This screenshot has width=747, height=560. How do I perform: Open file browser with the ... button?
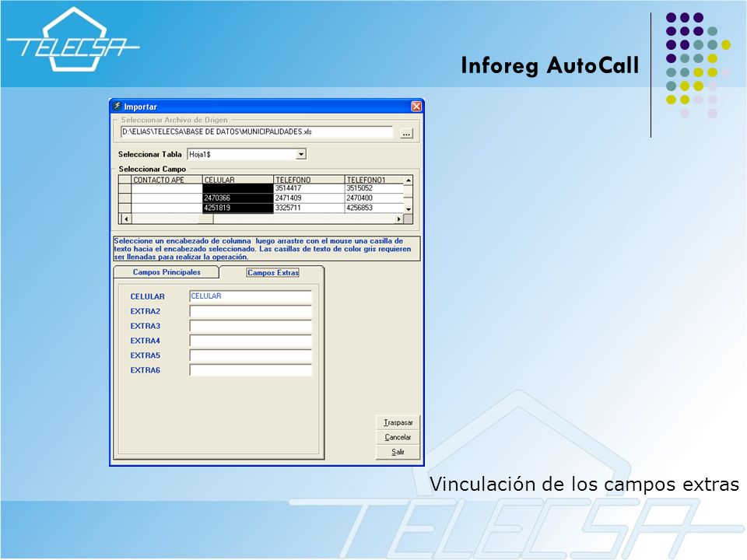(x=406, y=134)
